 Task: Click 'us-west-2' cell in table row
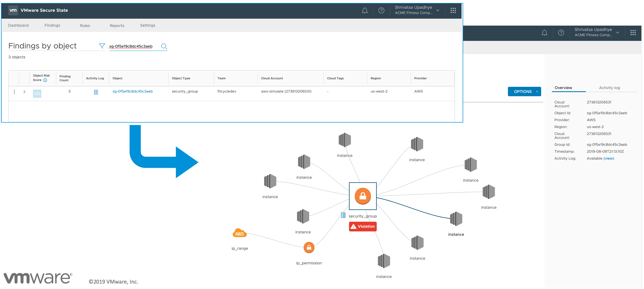[379, 91]
